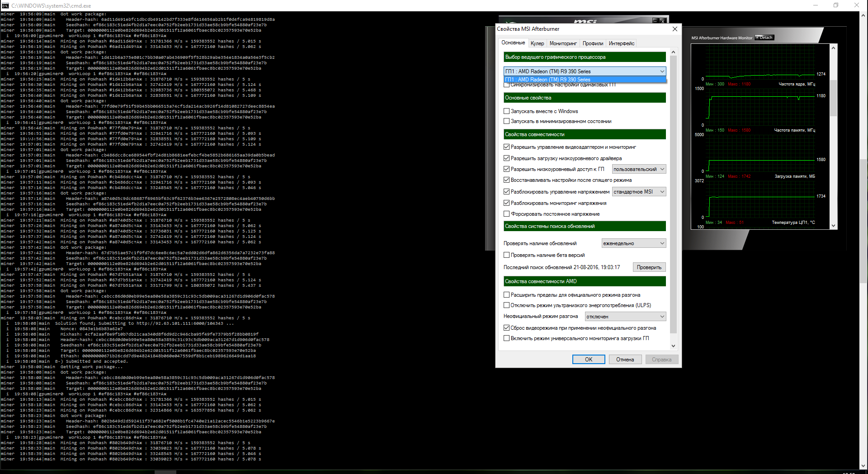Click the hardware monitor scroll-up arrow
Screen dimensions: 868x474
pyautogui.click(x=833, y=47)
